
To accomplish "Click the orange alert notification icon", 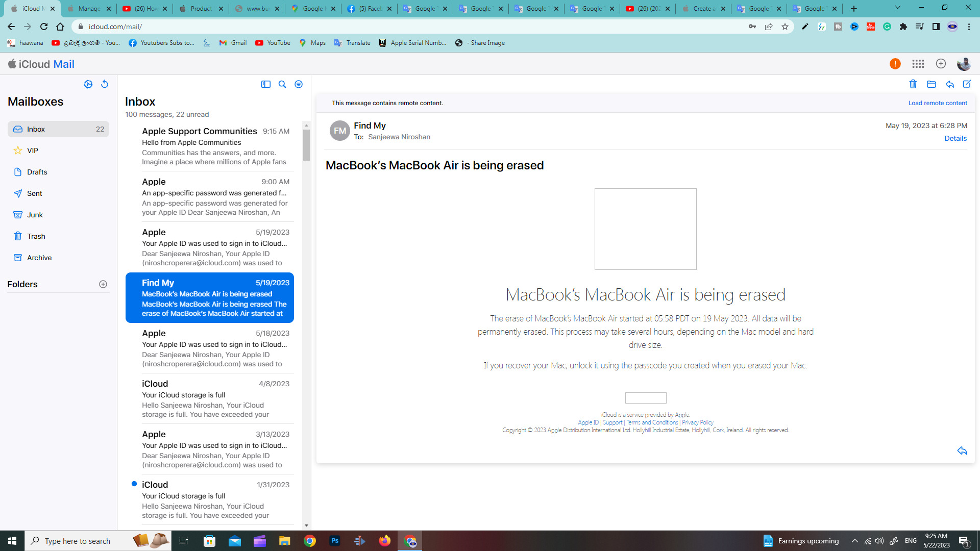I will (895, 64).
